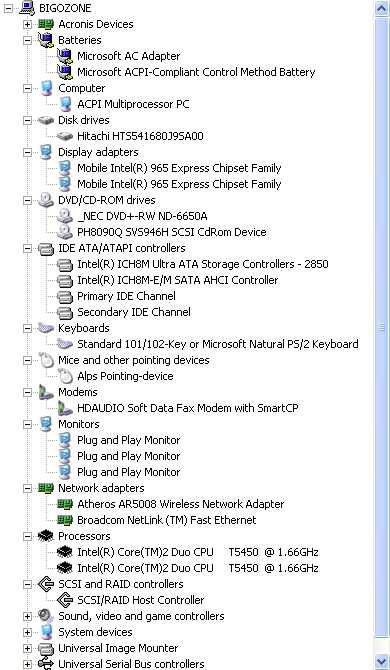390x670 pixels.
Task: Select Intel(R) ICH8M-E/M SATA AHCI Controller
Action: click(177, 280)
